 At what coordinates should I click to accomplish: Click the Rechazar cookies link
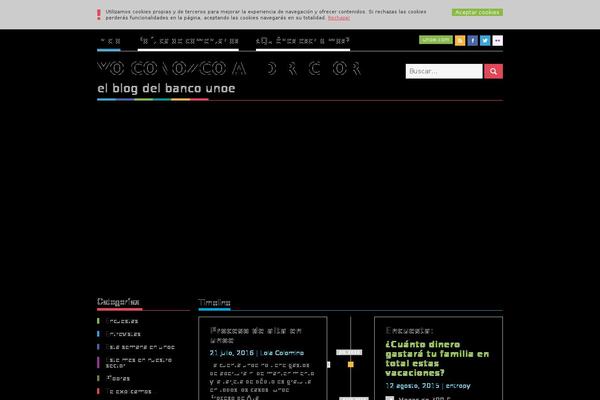tap(339, 18)
